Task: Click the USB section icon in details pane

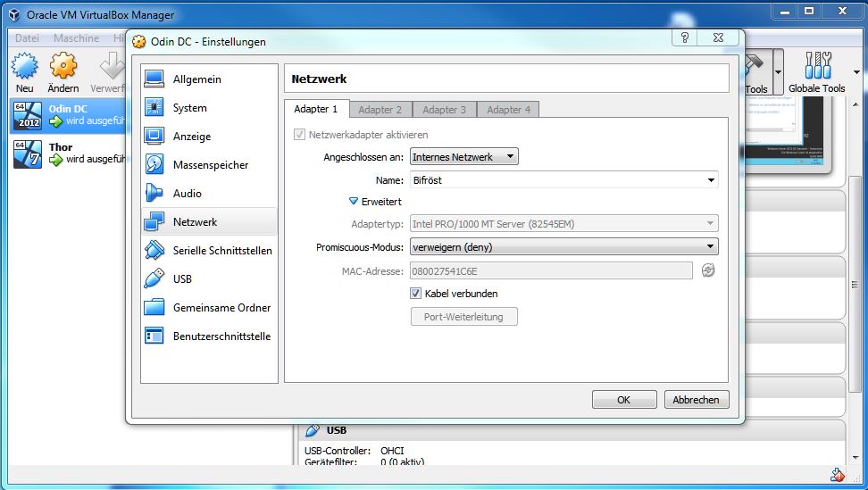Action: point(313,430)
